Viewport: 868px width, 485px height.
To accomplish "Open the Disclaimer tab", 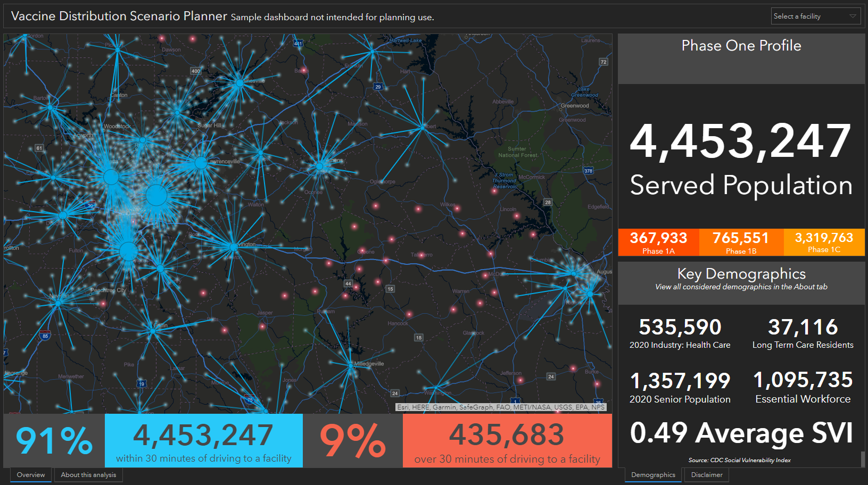I will pyautogui.click(x=707, y=475).
